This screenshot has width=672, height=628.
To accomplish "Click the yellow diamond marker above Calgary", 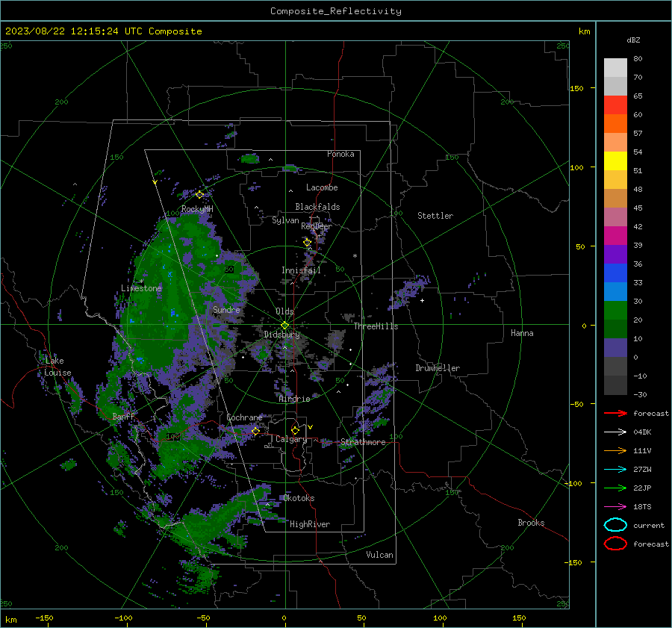I will tap(295, 430).
